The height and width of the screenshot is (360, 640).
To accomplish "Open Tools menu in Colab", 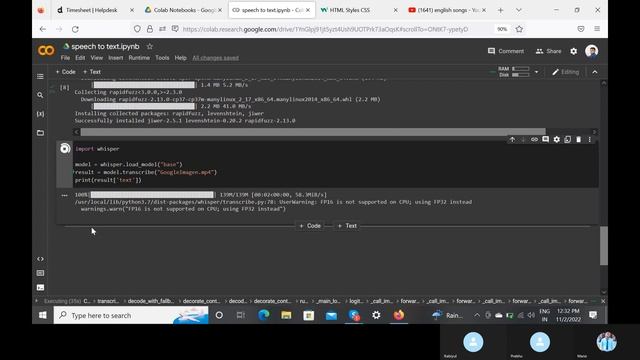I will coord(162,58).
